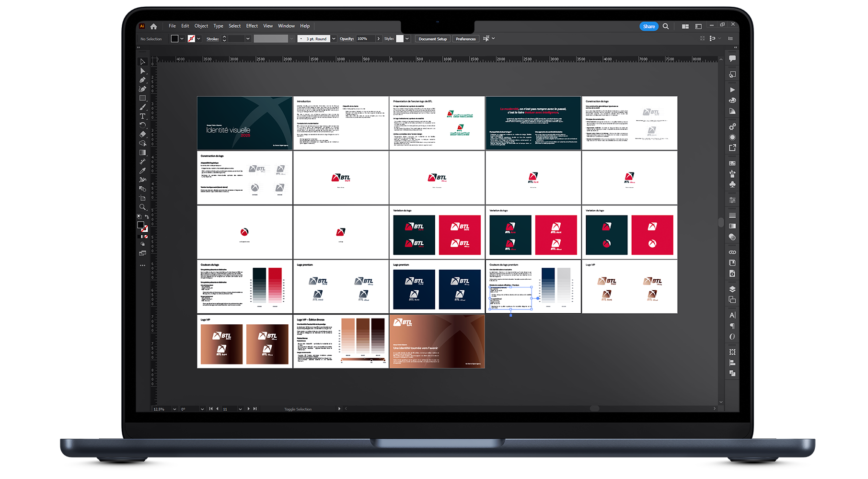
Task: Change screen mode in toolbar
Action: [142, 253]
